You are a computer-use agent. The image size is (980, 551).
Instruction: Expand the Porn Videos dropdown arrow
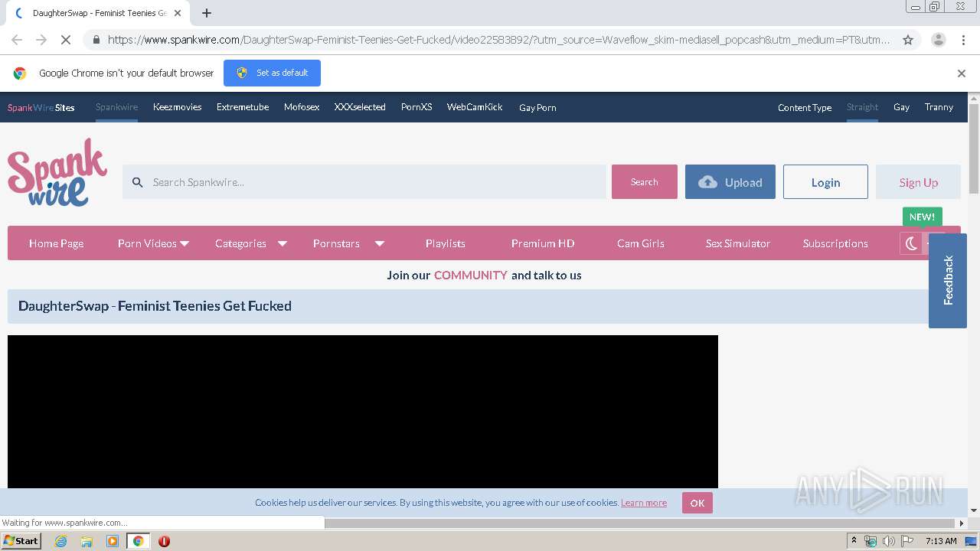[185, 243]
